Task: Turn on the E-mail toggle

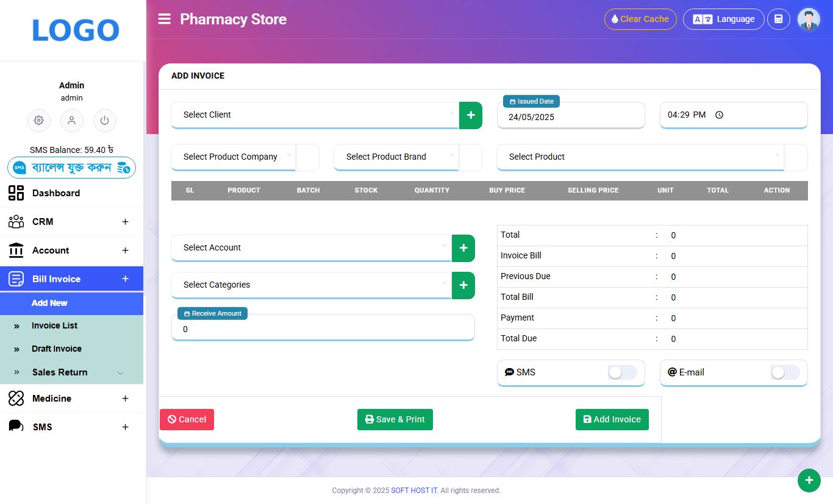Action: click(785, 372)
